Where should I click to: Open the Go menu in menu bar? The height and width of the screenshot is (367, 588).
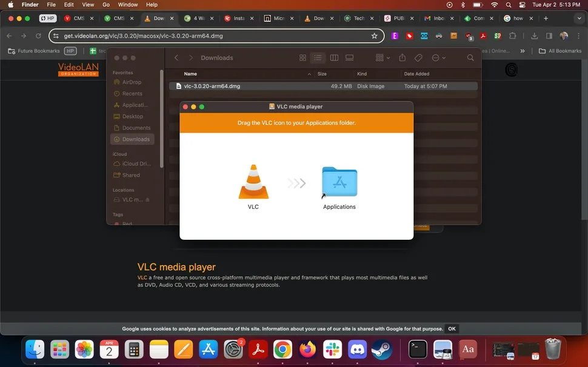106,5
